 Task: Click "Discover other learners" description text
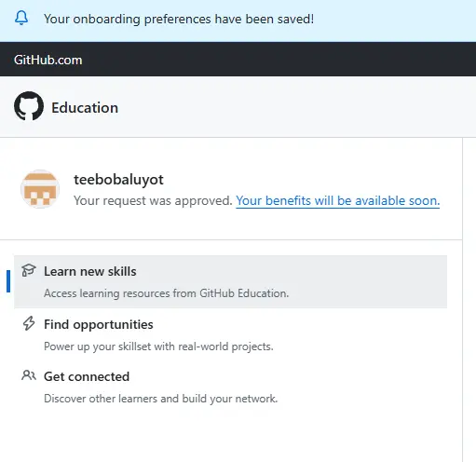point(161,399)
